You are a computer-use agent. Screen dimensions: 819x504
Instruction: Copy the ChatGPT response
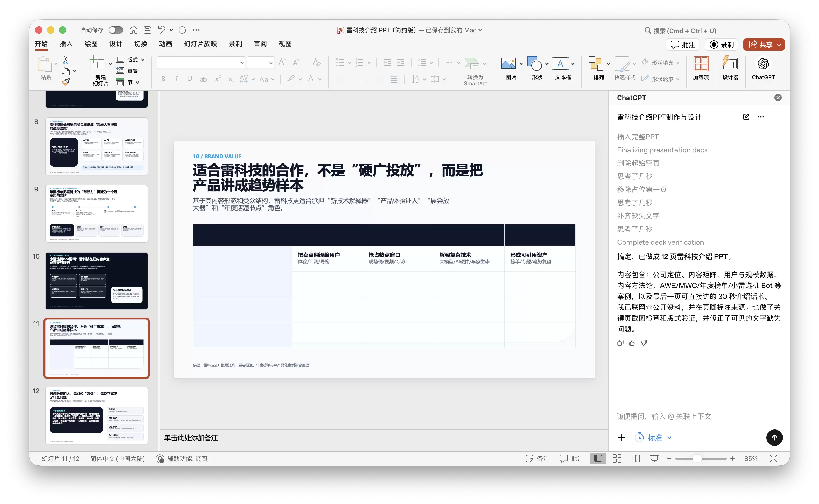click(x=620, y=343)
